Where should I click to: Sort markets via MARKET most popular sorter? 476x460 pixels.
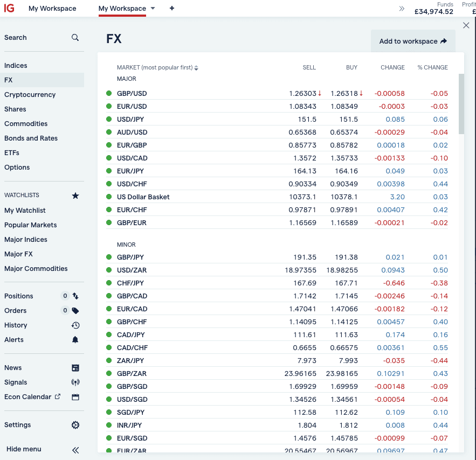(x=157, y=68)
